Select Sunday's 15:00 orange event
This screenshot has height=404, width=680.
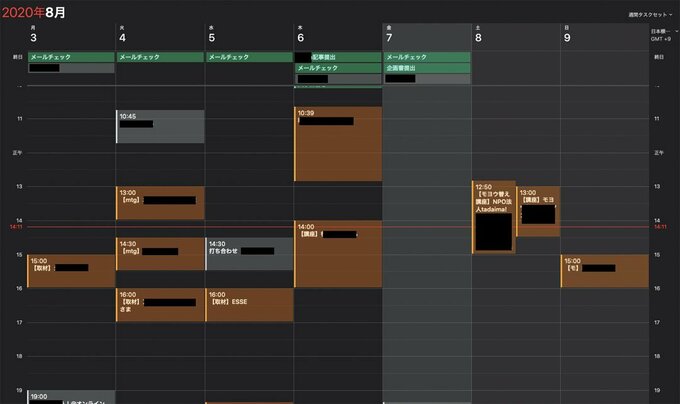coord(604,271)
